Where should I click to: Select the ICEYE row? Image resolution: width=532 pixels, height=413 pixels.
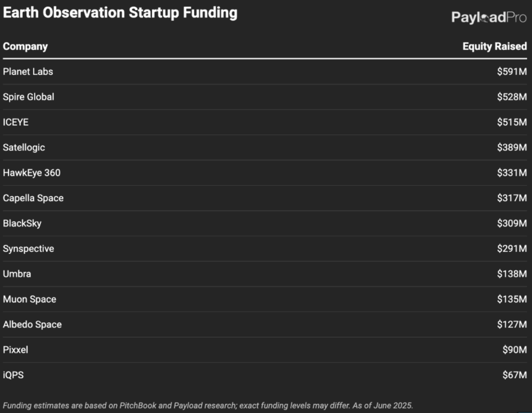pyautogui.click(x=265, y=122)
